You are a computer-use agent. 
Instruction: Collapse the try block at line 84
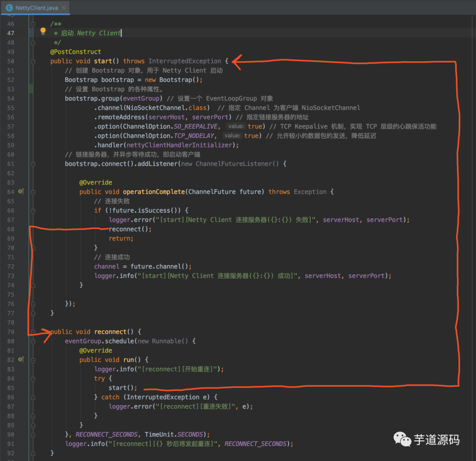[x=33, y=379]
